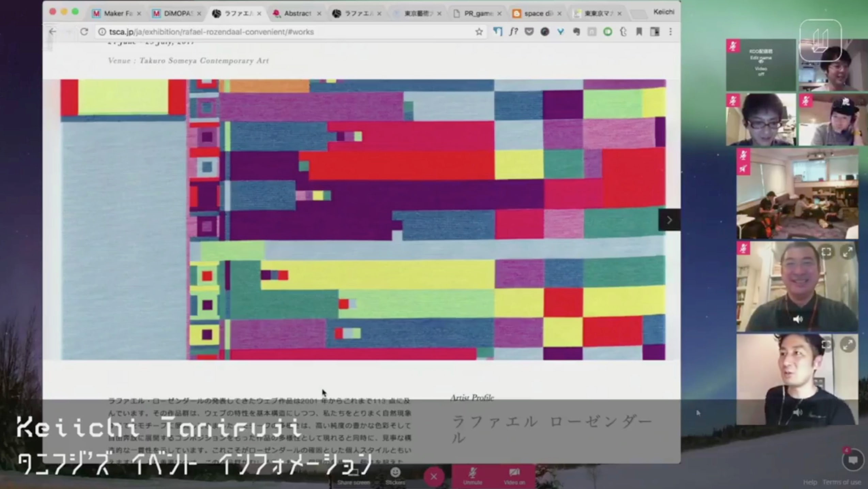Advance slideshow with right chevron arrow

(669, 220)
